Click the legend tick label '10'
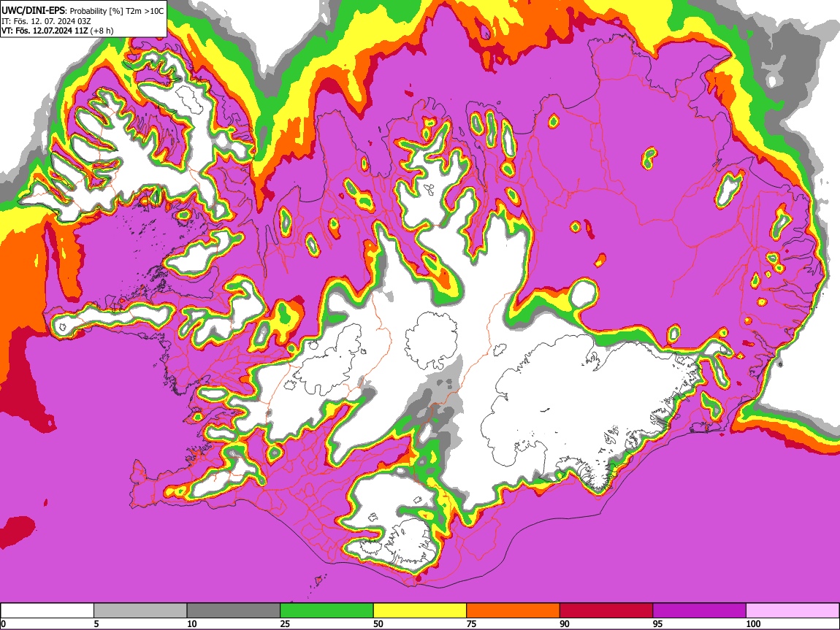Viewport: 840px width, 630px height. (x=192, y=623)
